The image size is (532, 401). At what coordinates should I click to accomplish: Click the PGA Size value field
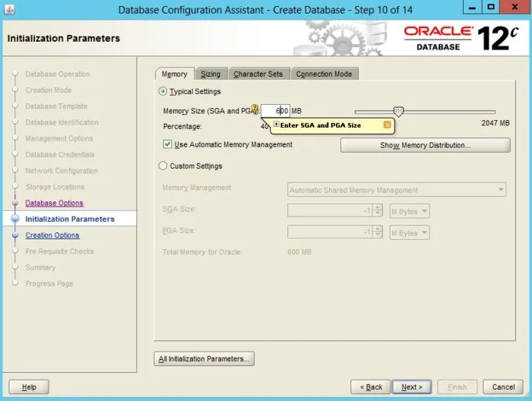(330, 232)
